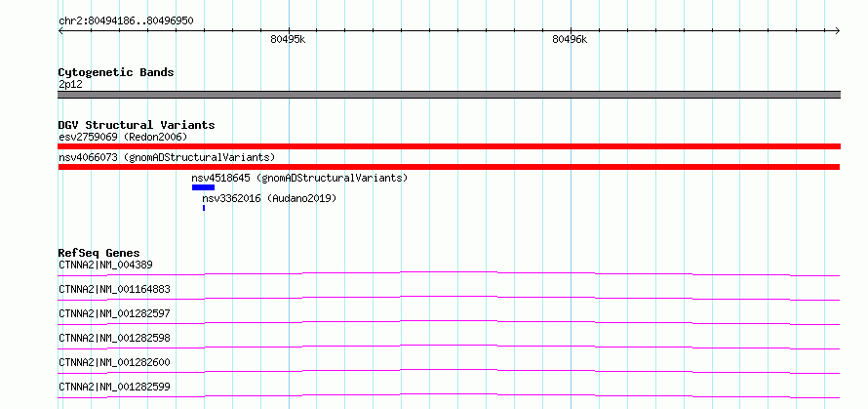The height and width of the screenshot is (409, 868).
Task: Open CTNNA2|NM_001282600 transcript label
Action: pos(114,362)
